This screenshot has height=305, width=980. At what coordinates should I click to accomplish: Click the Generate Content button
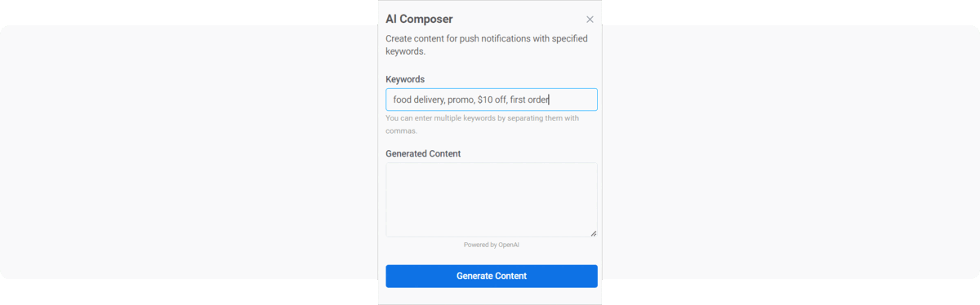pyautogui.click(x=492, y=276)
